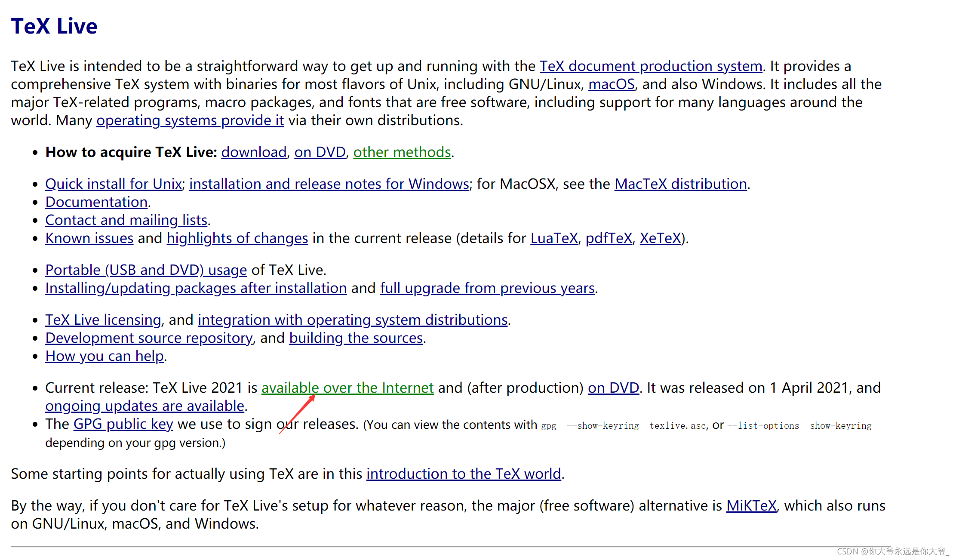The width and height of the screenshot is (956, 560).
Task: Open installation and release notes for Windows
Action: tap(329, 184)
